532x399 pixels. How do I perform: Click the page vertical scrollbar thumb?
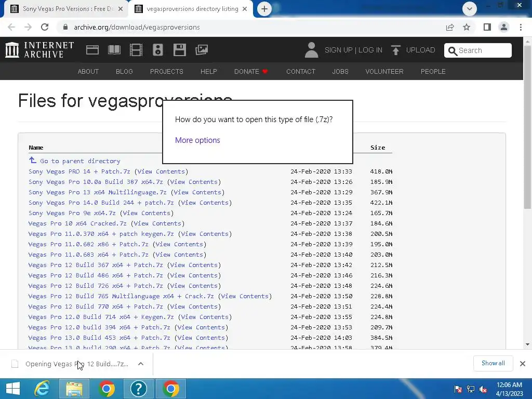pyautogui.click(x=528, y=127)
